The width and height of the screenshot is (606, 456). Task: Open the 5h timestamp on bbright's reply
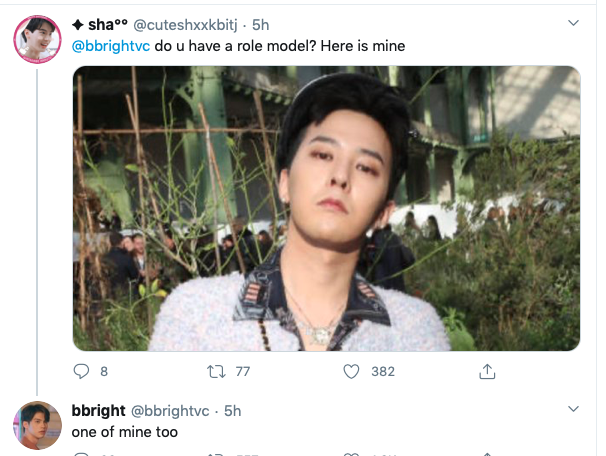[233, 411]
